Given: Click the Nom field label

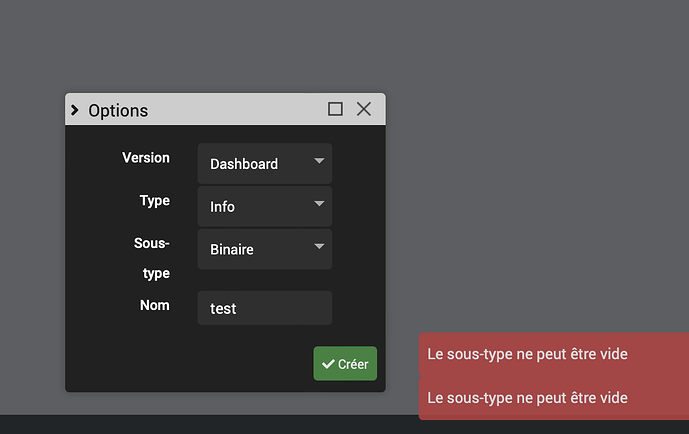Looking at the screenshot, I should pyautogui.click(x=155, y=306).
